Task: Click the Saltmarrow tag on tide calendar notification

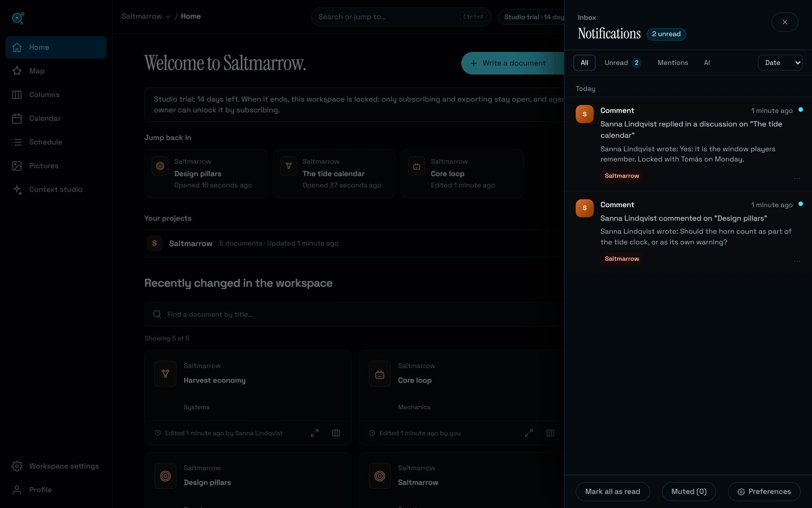Action: pos(622,176)
